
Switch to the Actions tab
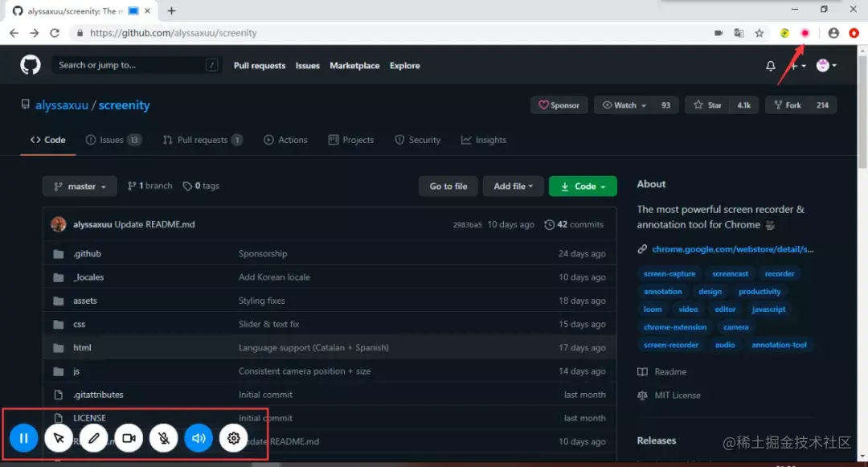tap(285, 140)
